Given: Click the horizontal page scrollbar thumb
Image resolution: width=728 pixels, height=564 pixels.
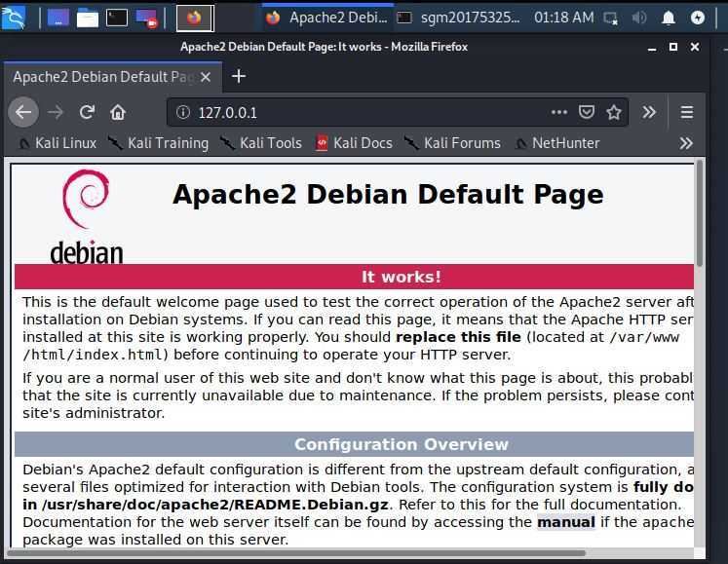Looking at the screenshot, I should click(x=296, y=553).
